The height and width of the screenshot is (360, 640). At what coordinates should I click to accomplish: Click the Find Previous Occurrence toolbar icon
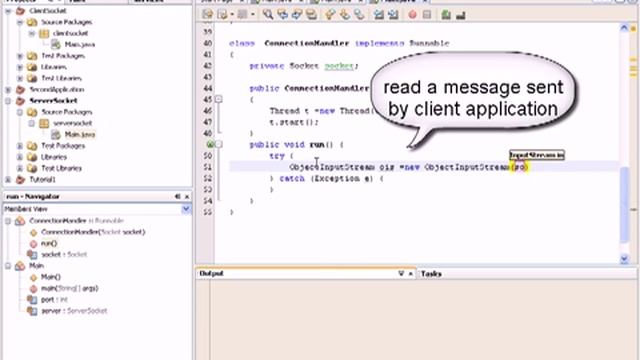point(282,15)
